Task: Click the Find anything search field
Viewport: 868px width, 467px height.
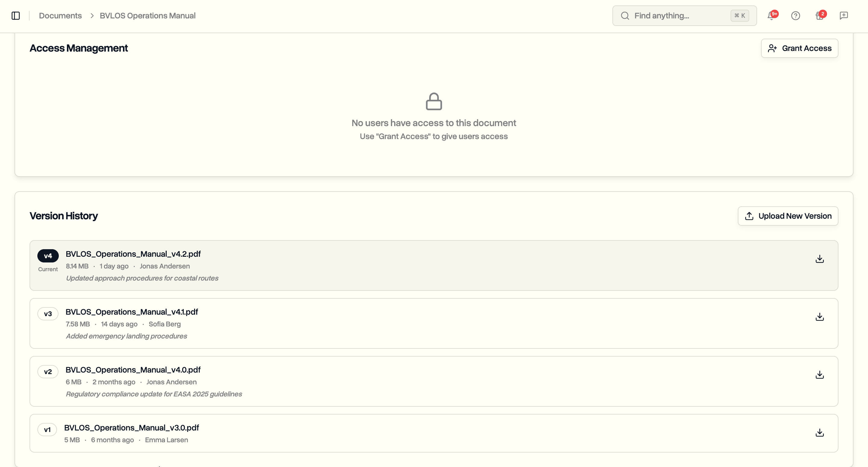Action: point(671,15)
